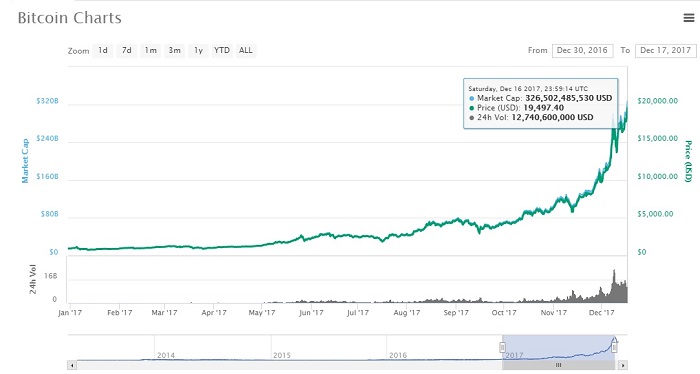This screenshot has width=700, height=374.
Task: Click the $240B market cap axis label
Action: pyautogui.click(x=47, y=138)
